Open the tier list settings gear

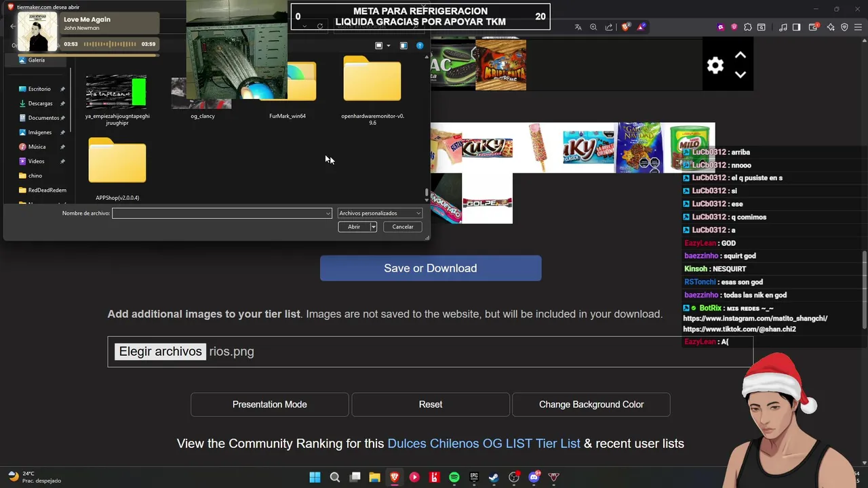point(715,65)
